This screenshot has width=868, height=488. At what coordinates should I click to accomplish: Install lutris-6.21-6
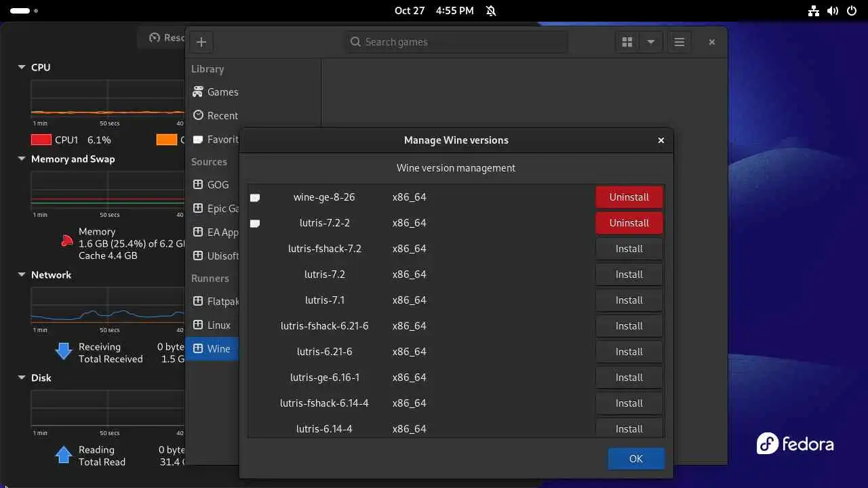629,352
